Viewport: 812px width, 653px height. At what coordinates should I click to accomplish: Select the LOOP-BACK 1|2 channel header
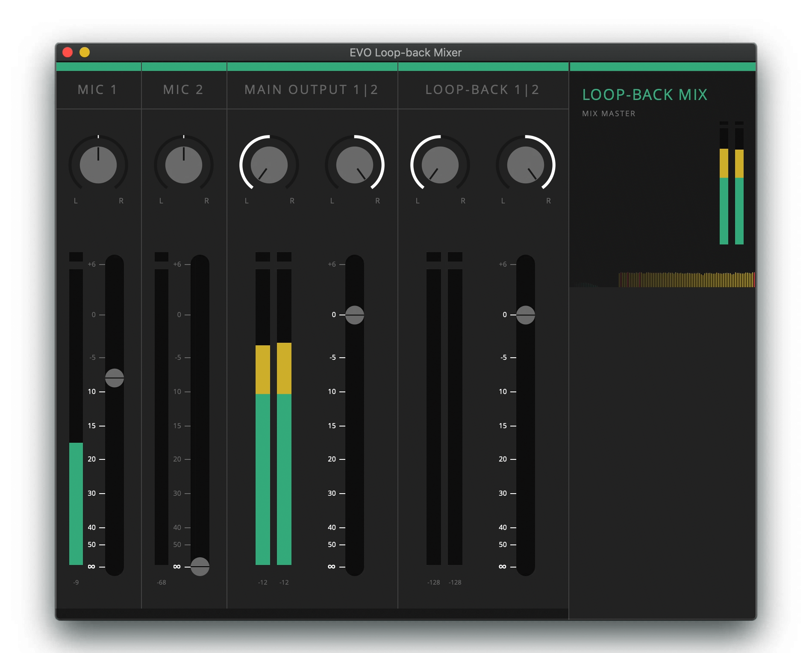coord(483,90)
